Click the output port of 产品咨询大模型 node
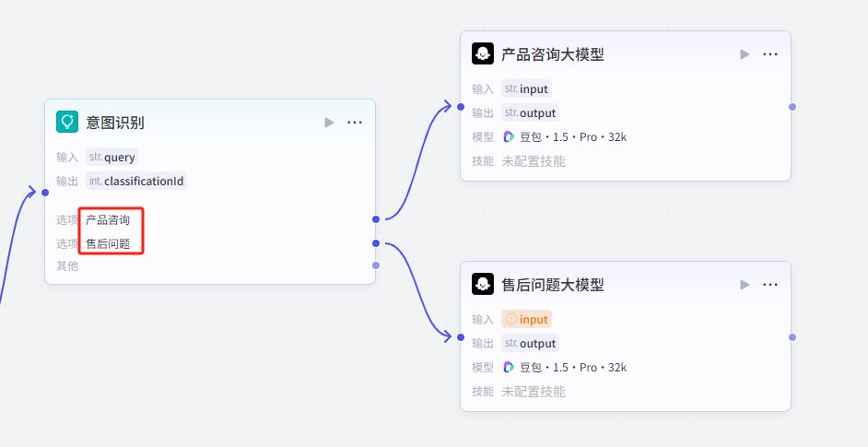The width and height of the screenshot is (868, 447). tap(792, 107)
